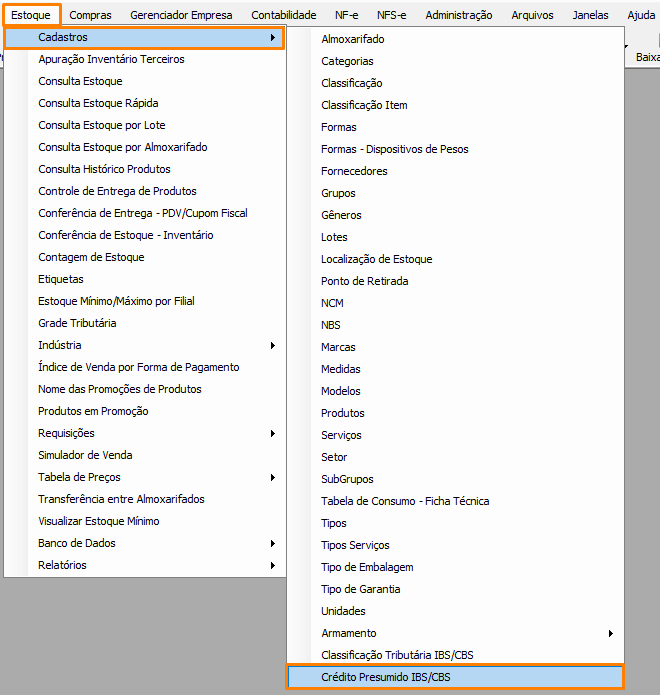Select Índice de Venda por Forma de Pagamento
The height and width of the screenshot is (695, 660).
(144, 367)
